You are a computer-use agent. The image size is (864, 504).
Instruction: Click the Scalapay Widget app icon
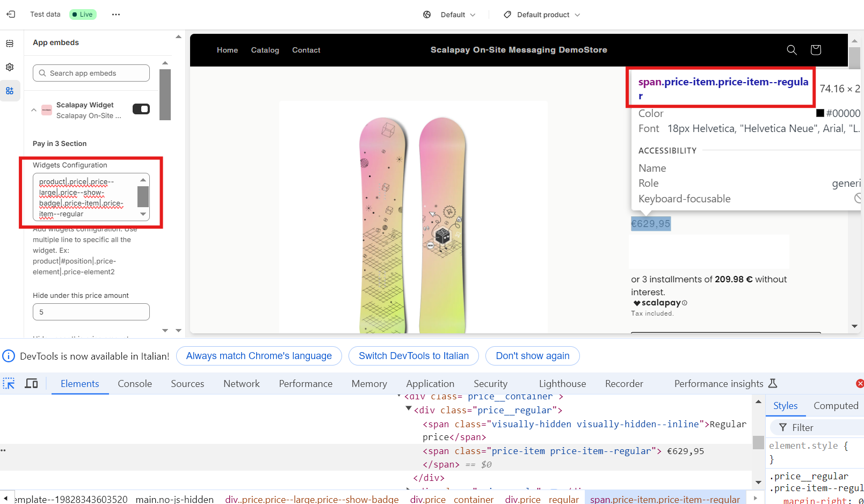pos(47,110)
